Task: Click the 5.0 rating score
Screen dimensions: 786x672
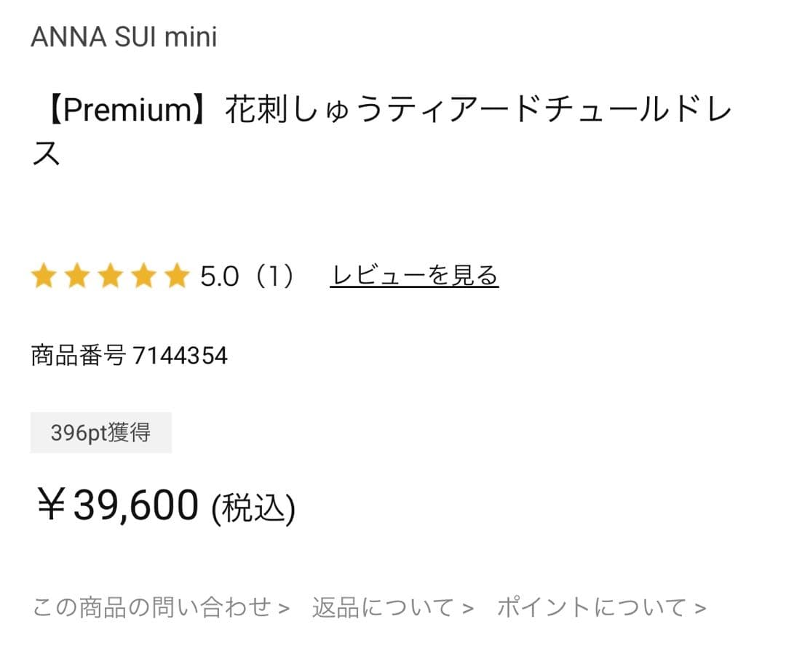Action: point(220,277)
